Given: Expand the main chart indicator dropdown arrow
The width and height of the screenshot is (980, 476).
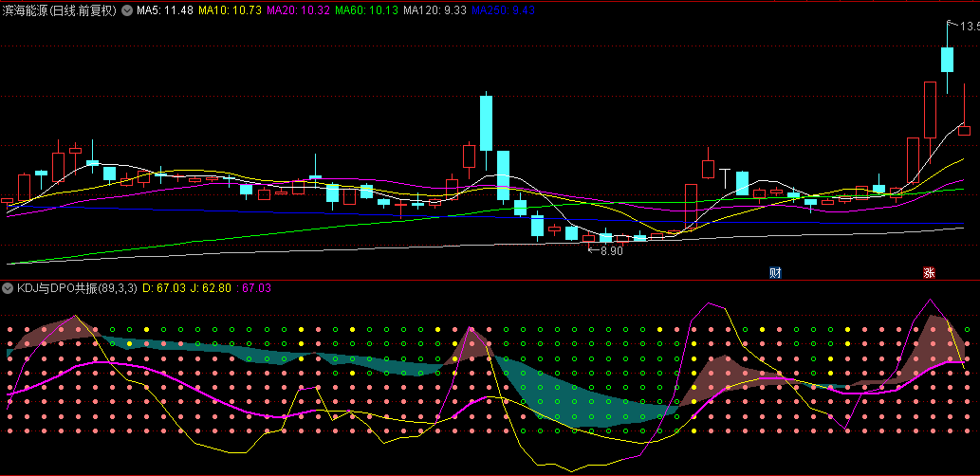Looking at the screenshot, I should click(x=127, y=10).
